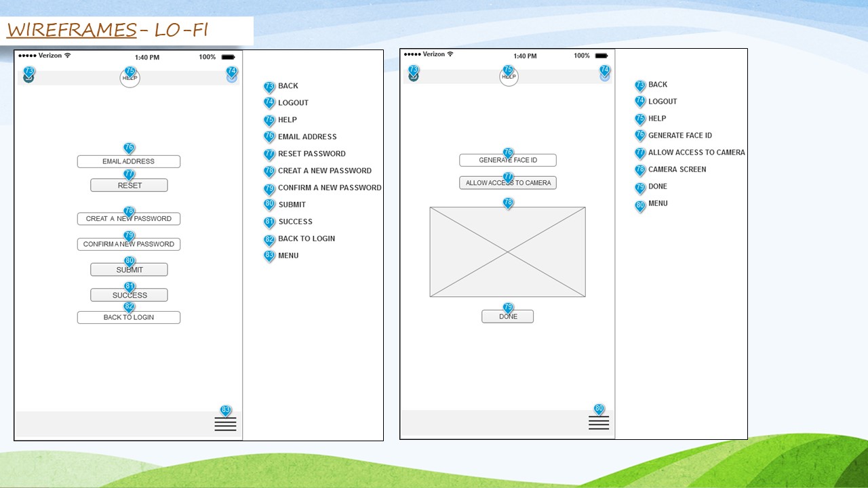
Task: Click the logout icon in right wireframe header
Action: coord(605,77)
